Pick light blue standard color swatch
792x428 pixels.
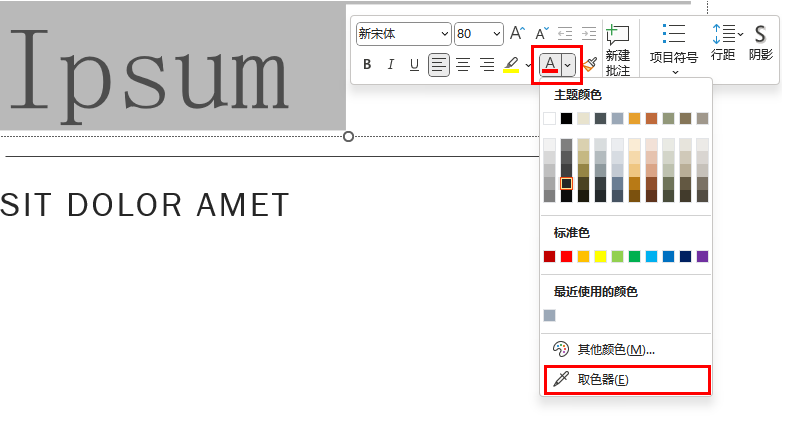[652, 256]
